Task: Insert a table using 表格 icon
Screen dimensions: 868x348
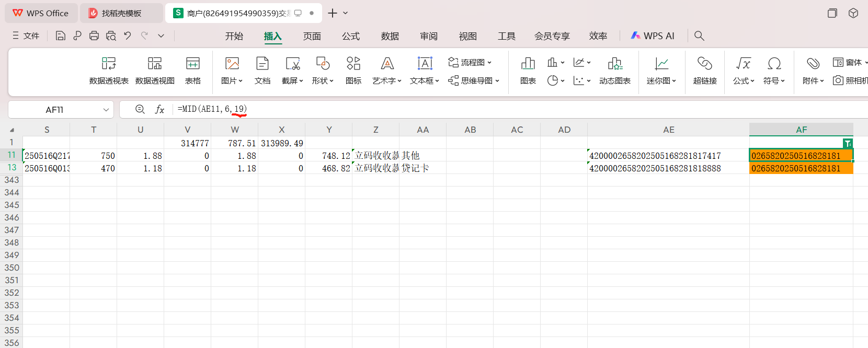Action: pyautogui.click(x=192, y=70)
